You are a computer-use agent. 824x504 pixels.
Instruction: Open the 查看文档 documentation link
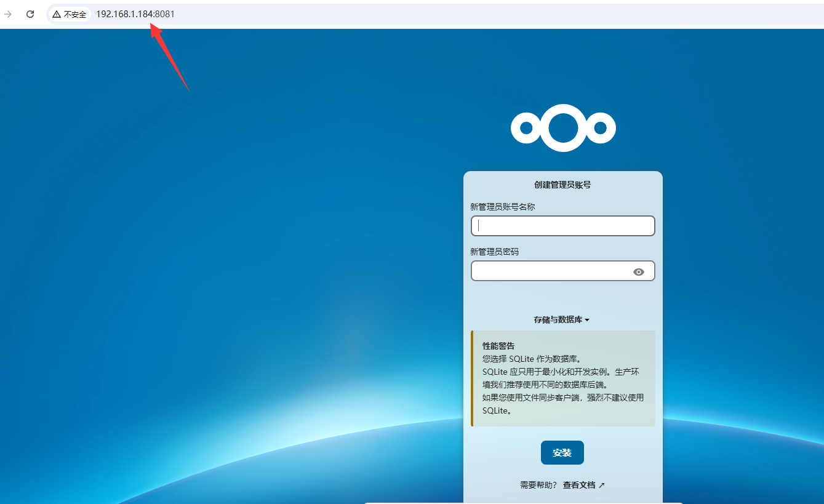click(x=584, y=485)
